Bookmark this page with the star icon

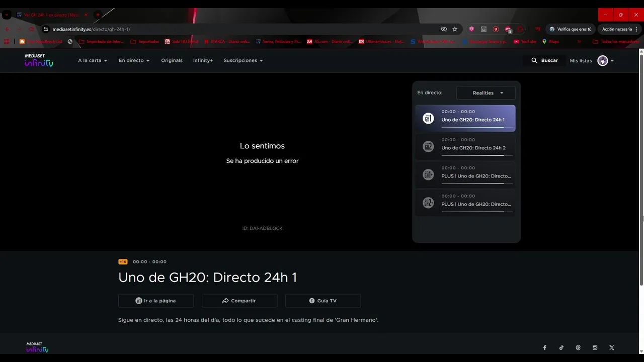coord(455,29)
